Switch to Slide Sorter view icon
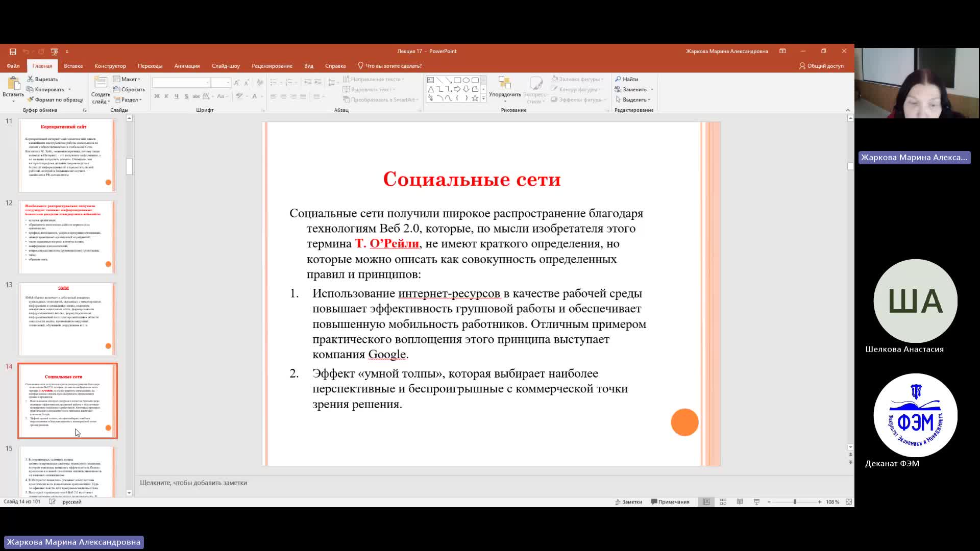The width and height of the screenshot is (980, 551). 723,502
